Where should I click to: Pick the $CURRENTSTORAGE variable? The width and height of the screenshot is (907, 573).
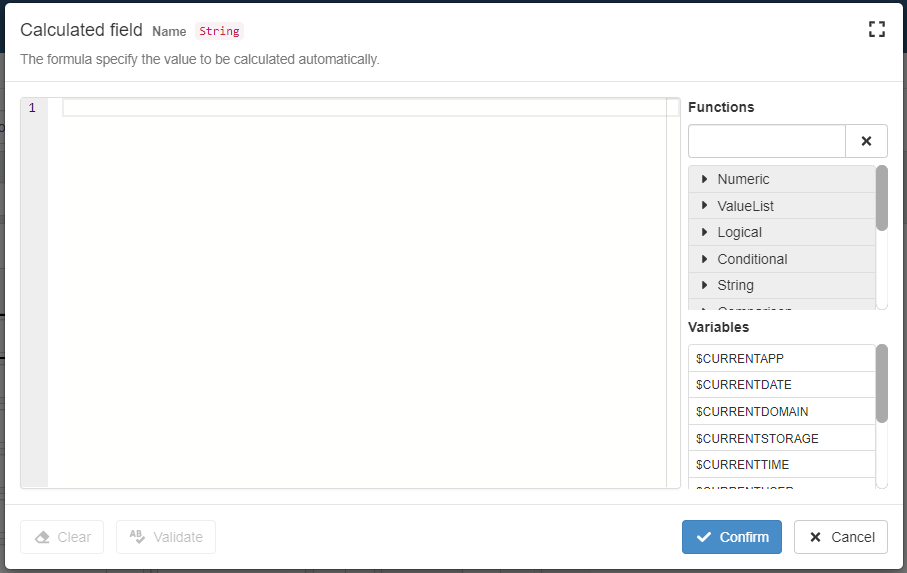pos(757,438)
